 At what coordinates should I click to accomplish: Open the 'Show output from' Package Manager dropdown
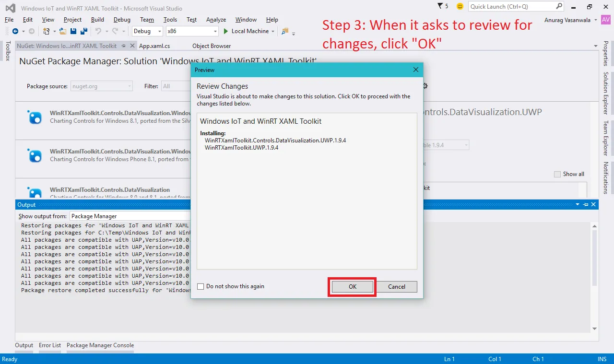point(130,216)
